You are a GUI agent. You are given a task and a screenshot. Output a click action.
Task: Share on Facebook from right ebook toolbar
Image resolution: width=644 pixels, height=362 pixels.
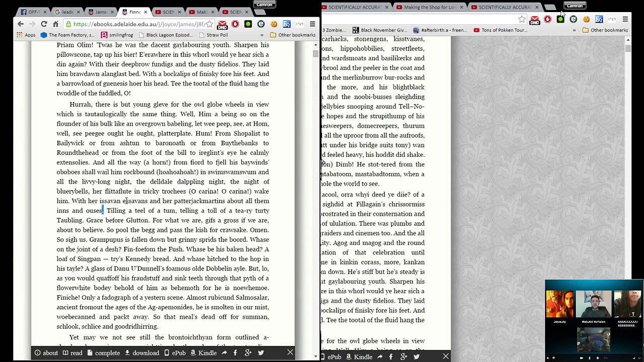[x=390, y=357]
